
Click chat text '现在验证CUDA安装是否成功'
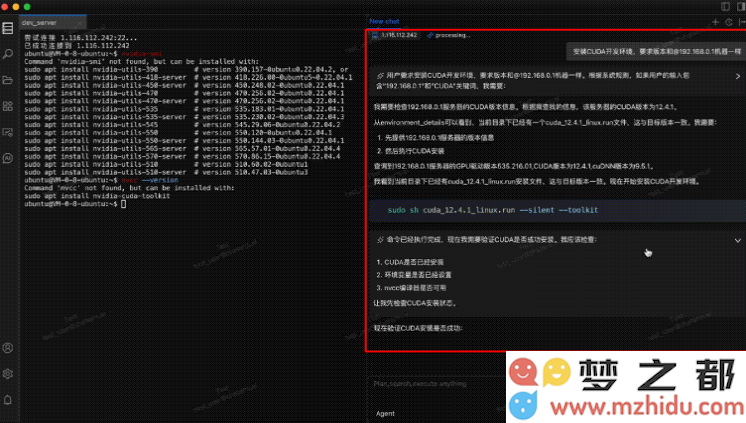(x=418, y=328)
